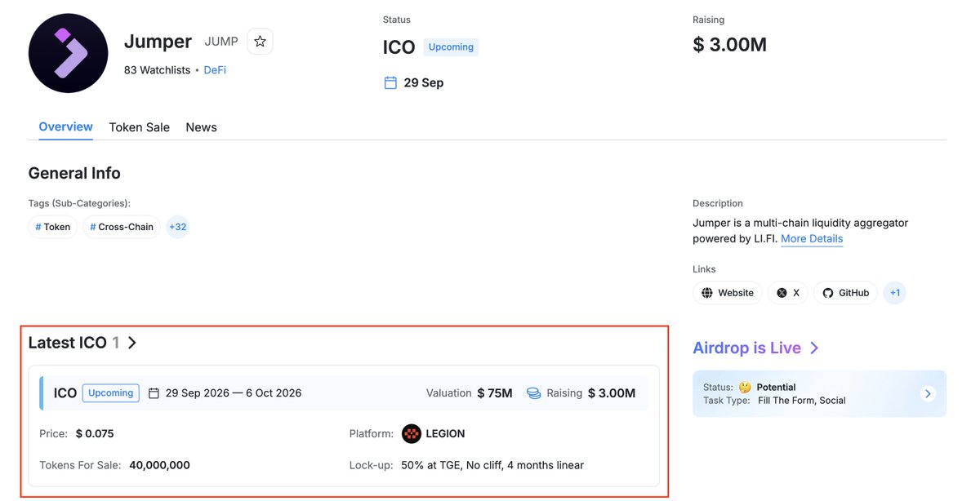980x501 pixels.
Task: Click the lock-up terms text
Action: [x=492, y=465]
